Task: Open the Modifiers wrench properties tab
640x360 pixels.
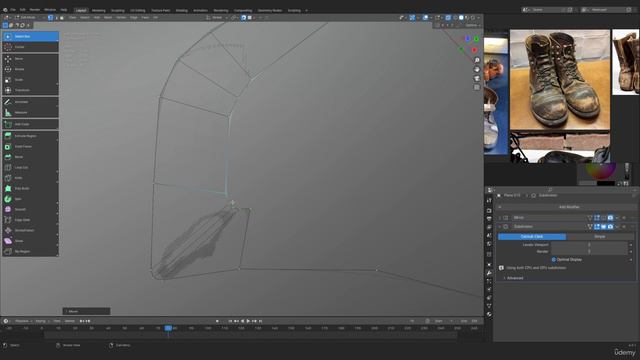Action: click(x=489, y=273)
